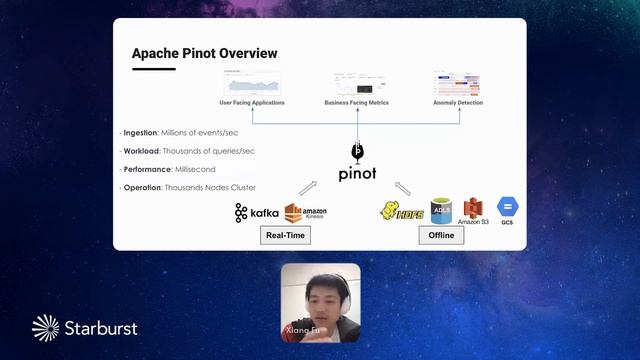Click the "Anomaly Detection" label
640x360 pixels.
(458, 103)
